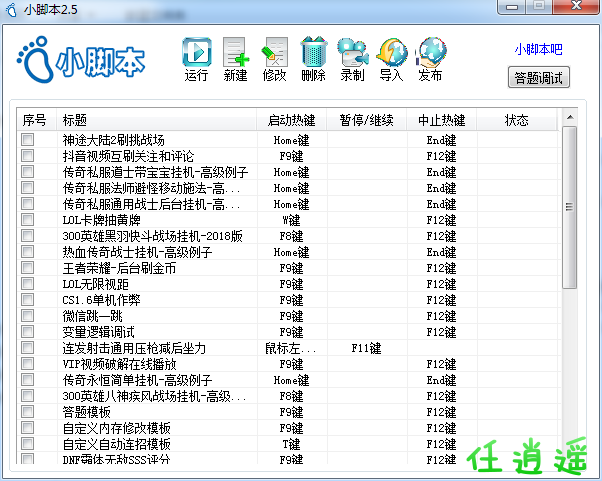This screenshot has width=602, height=481.
Task: Select the DNF霸体无敌SSS评分 row
Action: pyautogui.click(x=288, y=459)
